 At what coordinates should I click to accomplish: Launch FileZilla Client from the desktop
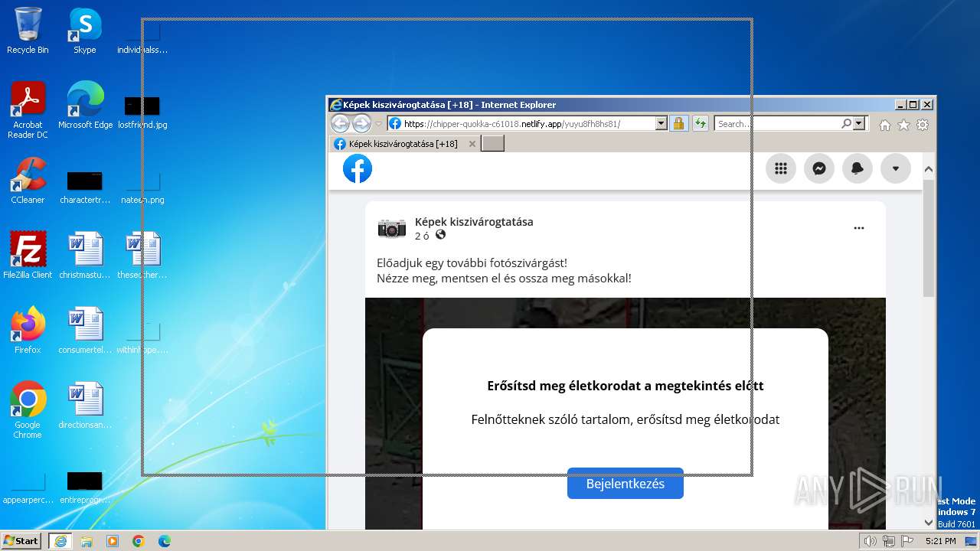pos(28,256)
